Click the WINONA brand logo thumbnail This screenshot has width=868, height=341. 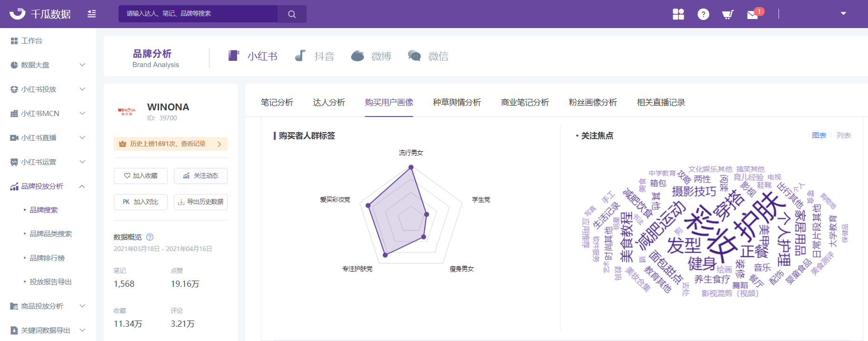(127, 112)
